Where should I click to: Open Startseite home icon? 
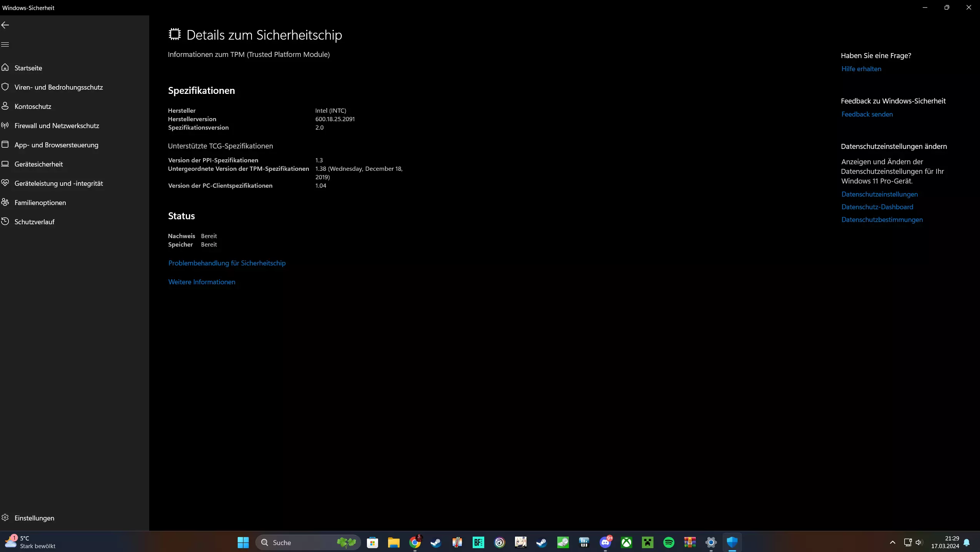[x=5, y=68]
